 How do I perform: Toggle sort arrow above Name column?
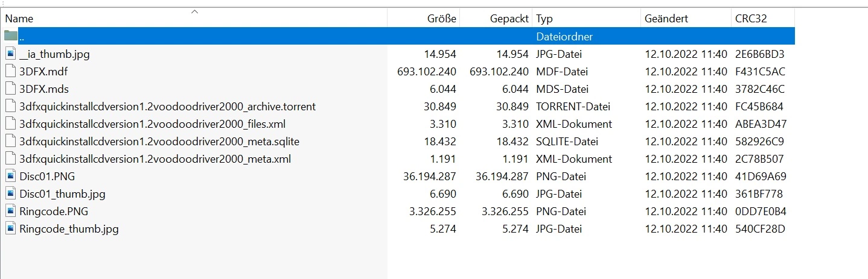(194, 11)
